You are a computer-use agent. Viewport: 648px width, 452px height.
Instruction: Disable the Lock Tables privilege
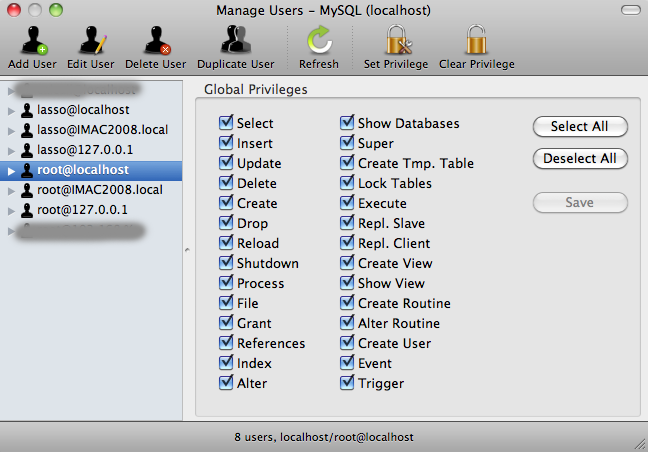pyautogui.click(x=347, y=183)
